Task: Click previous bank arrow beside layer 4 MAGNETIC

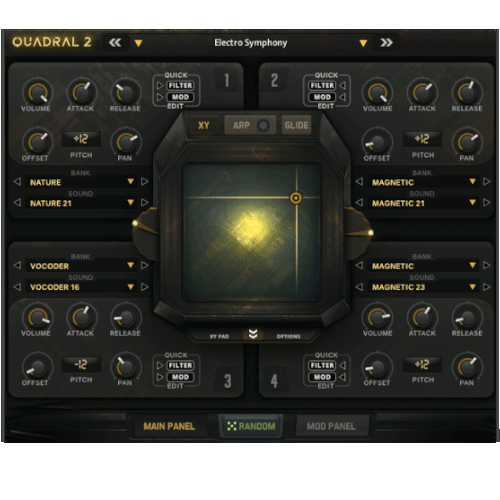Action: [359, 265]
